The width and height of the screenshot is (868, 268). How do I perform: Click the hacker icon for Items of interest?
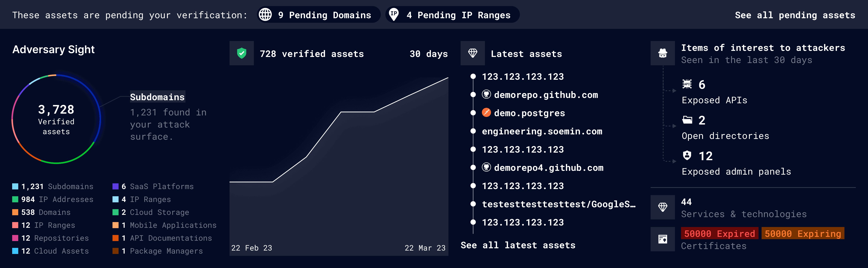pos(662,53)
